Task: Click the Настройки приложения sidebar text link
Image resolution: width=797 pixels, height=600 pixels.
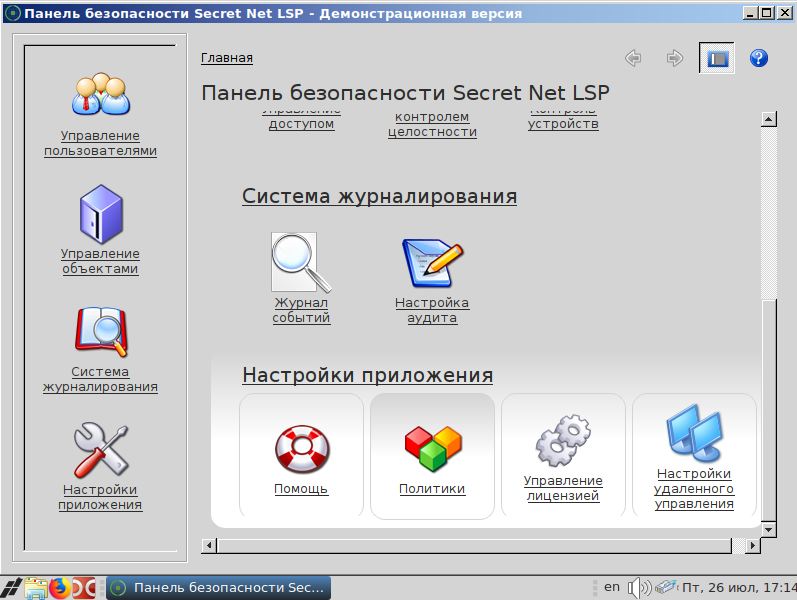Action: coord(100,497)
